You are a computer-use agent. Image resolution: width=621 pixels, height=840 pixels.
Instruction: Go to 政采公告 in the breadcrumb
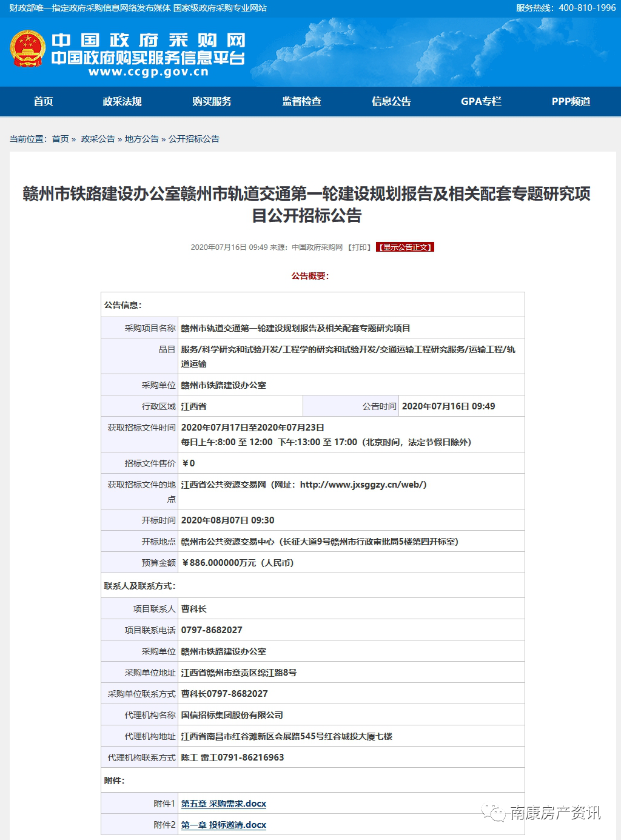(98, 139)
